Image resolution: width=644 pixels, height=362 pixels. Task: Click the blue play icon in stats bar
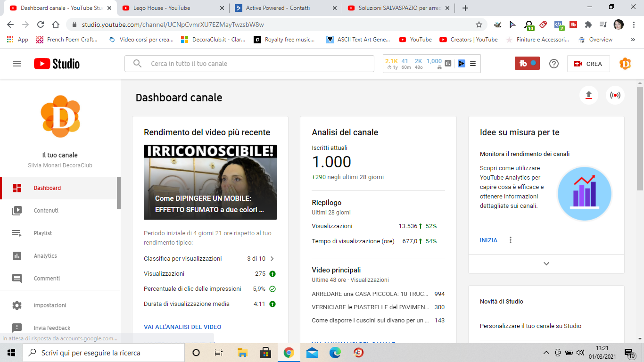(461, 64)
